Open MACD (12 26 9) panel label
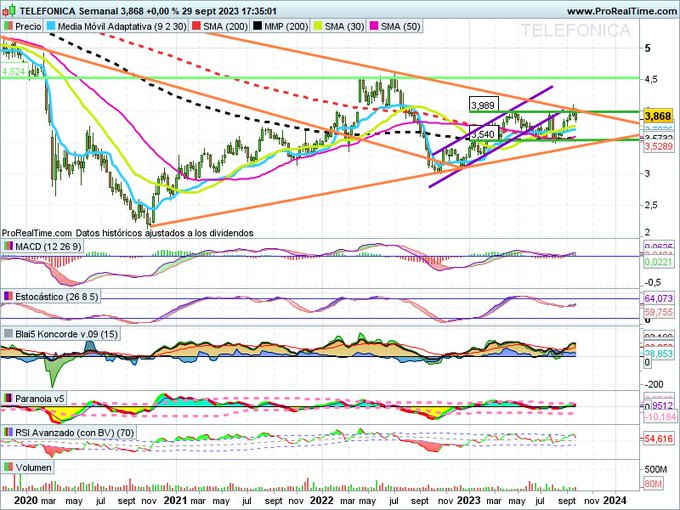 (48, 246)
